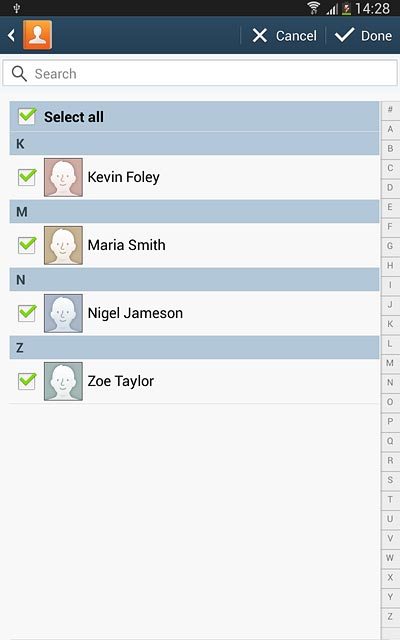Uncheck the Select all checkbox

pyautogui.click(x=27, y=116)
